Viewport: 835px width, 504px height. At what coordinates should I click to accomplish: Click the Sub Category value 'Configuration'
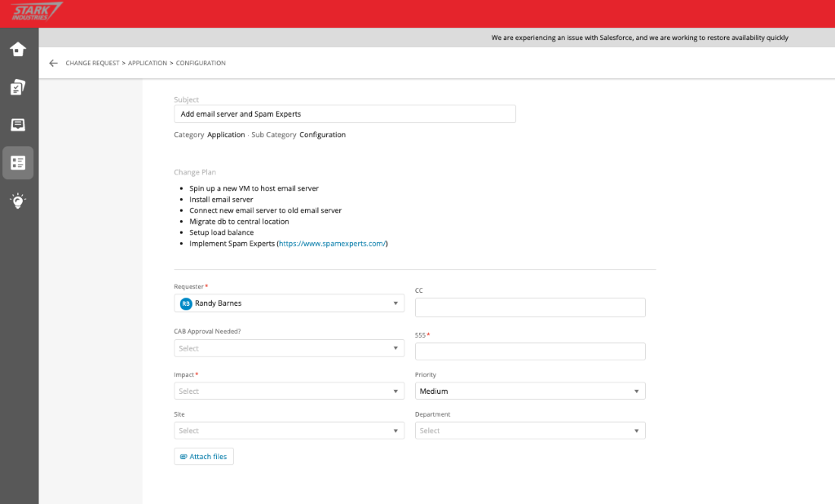pyautogui.click(x=322, y=135)
